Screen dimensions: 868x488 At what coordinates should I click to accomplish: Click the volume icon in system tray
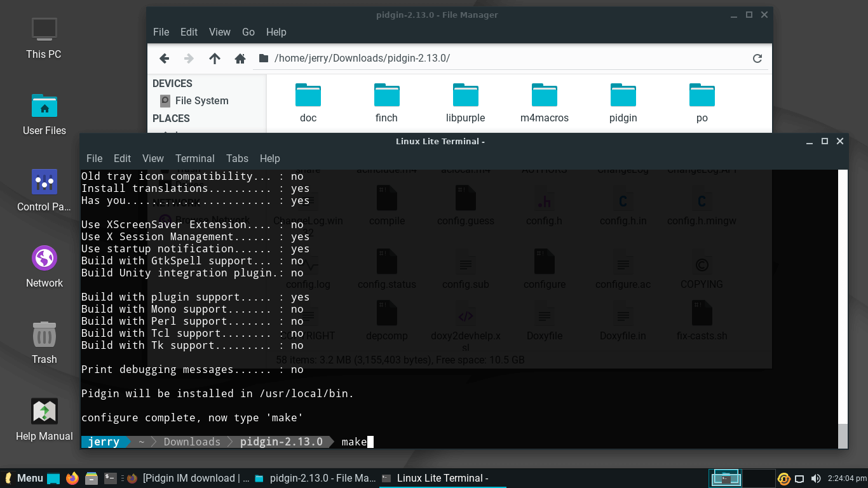pos(815,478)
